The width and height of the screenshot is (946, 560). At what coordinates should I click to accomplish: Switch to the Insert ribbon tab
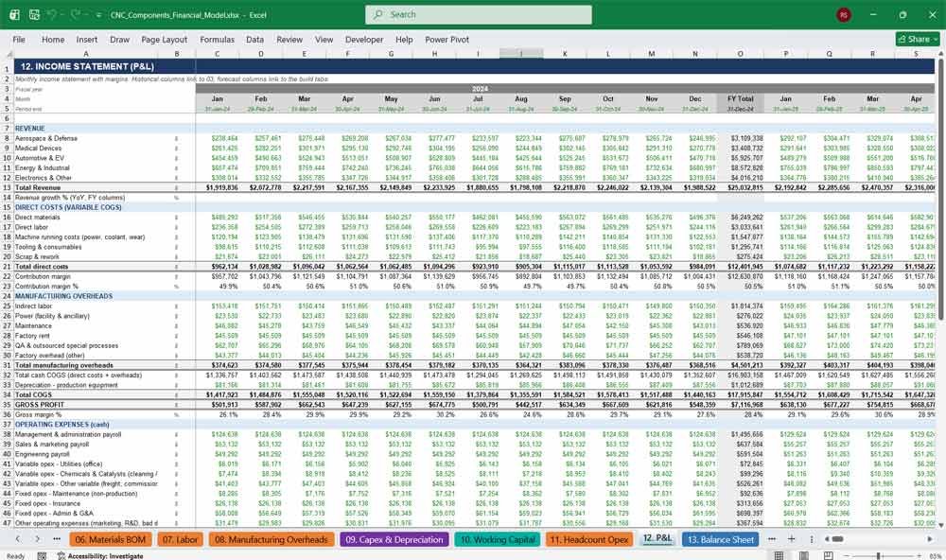(87, 39)
